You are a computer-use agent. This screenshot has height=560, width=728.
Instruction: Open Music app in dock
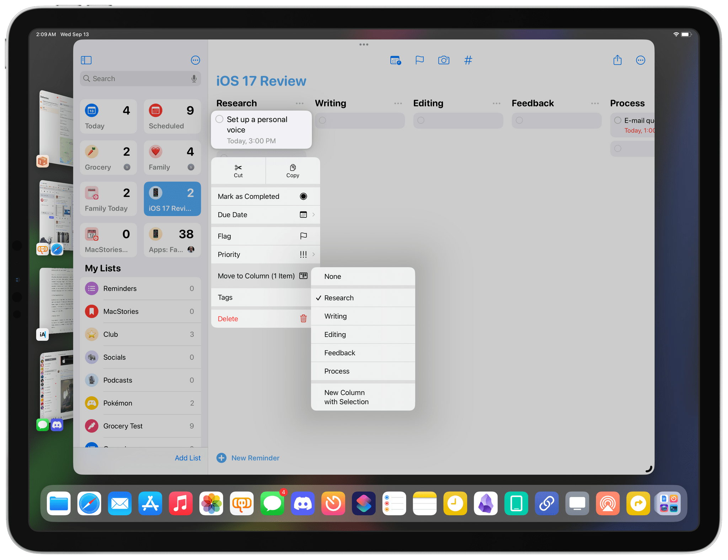[181, 503]
